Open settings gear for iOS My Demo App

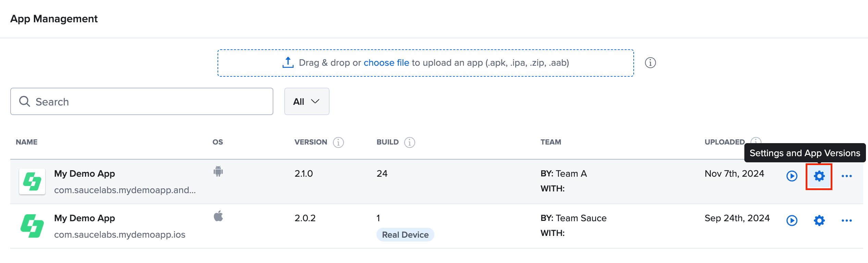819,221
